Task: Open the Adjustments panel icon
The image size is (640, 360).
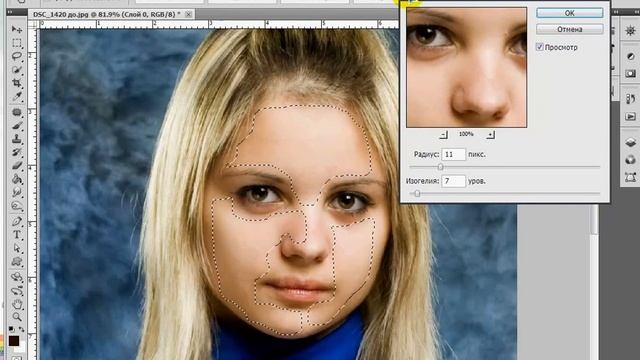Action: coord(630,56)
